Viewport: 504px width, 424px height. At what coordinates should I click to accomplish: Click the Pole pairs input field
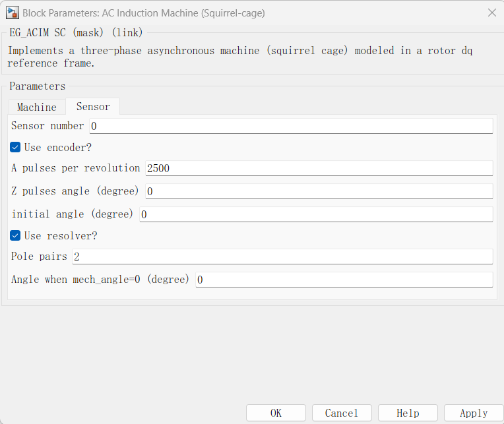coord(282,257)
